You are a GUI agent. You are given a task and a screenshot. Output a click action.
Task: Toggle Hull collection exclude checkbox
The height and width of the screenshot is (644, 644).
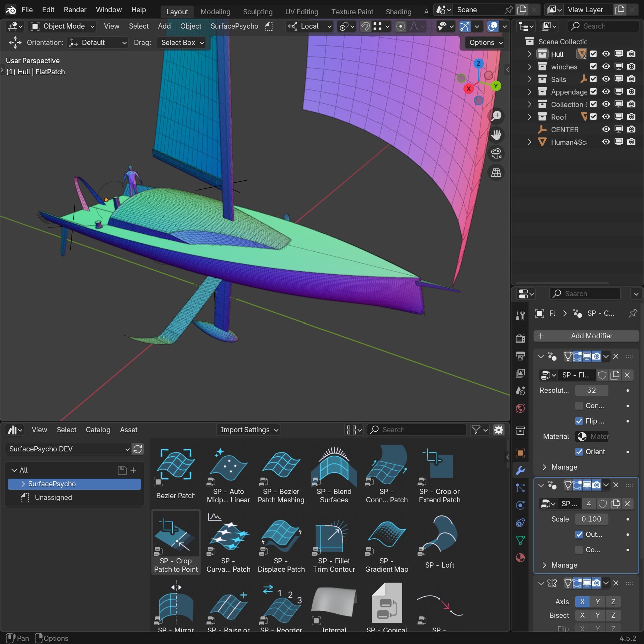(x=593, y=54)
